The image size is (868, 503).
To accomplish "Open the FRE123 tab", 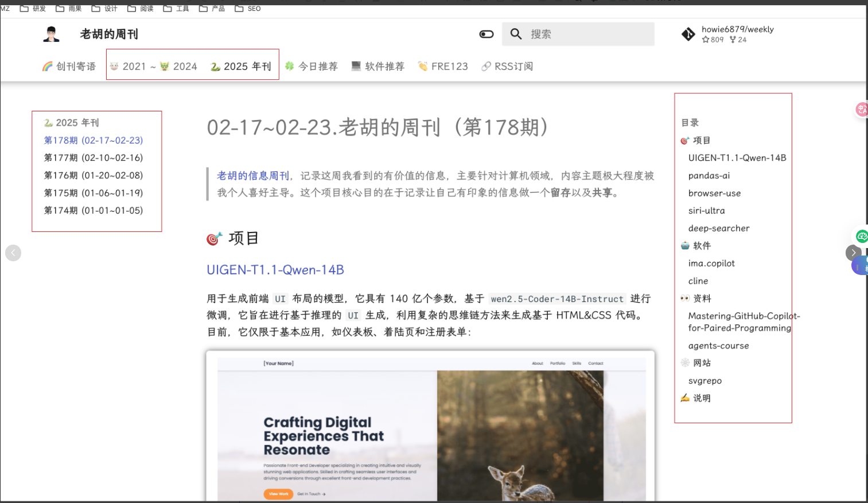I will pos(443,67).
